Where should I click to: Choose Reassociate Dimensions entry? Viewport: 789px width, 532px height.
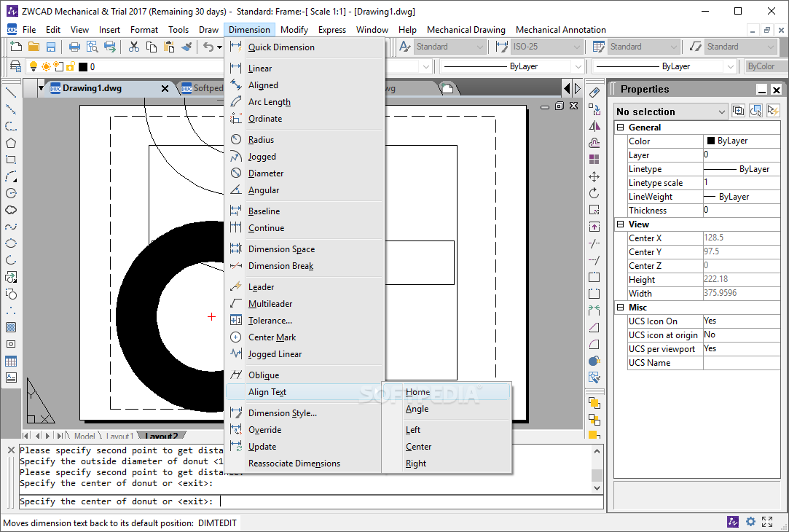click(305, 463)
